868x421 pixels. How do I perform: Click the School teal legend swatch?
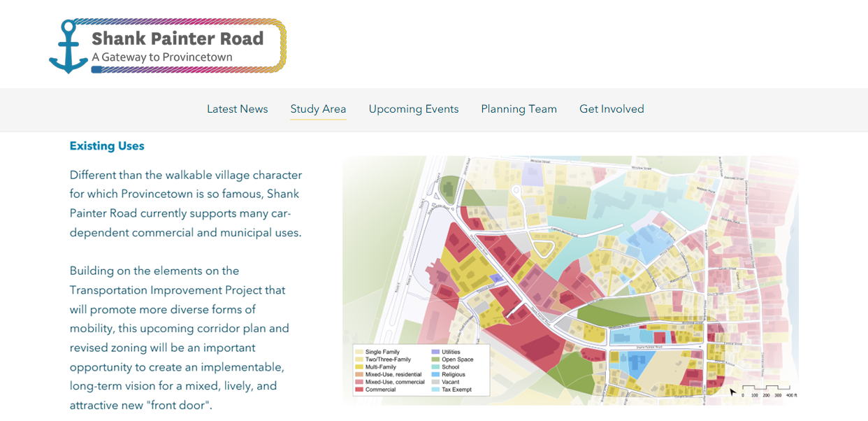point(435,367)
